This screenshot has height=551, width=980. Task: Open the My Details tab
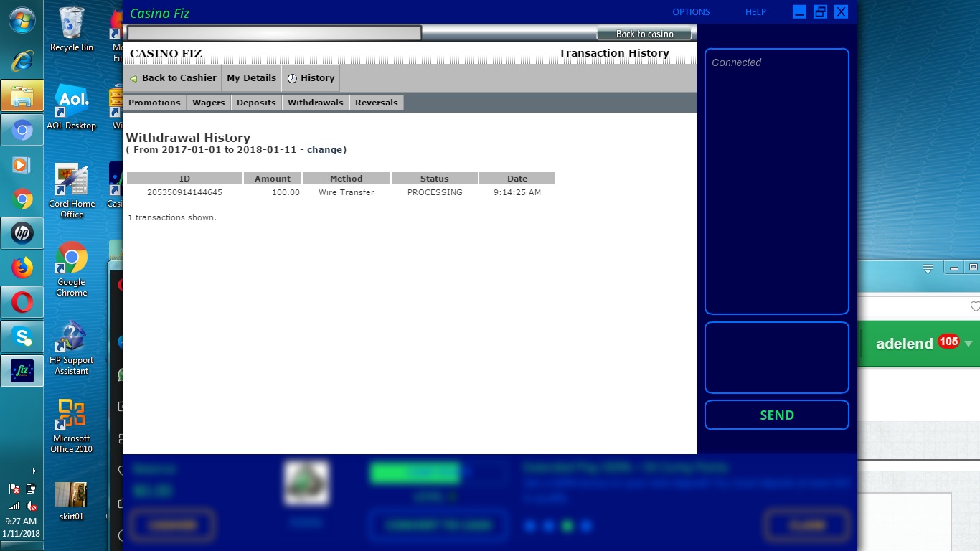click(x=251, y=77)
